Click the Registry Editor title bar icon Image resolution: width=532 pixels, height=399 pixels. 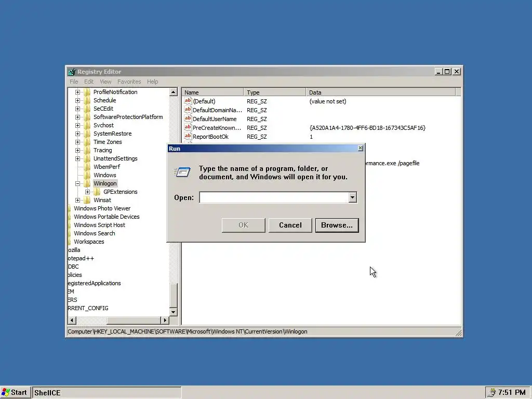point(72,72)
